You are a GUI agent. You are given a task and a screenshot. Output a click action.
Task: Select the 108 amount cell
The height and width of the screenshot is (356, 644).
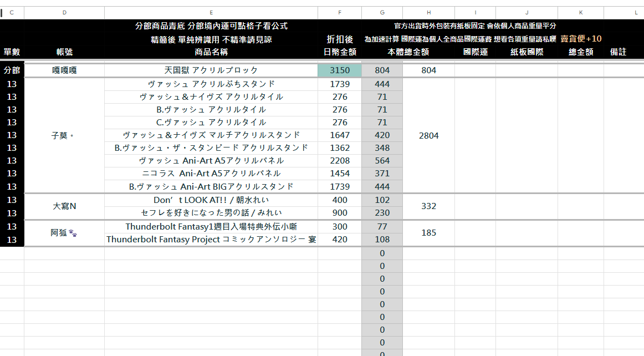[x=382, y=239]
